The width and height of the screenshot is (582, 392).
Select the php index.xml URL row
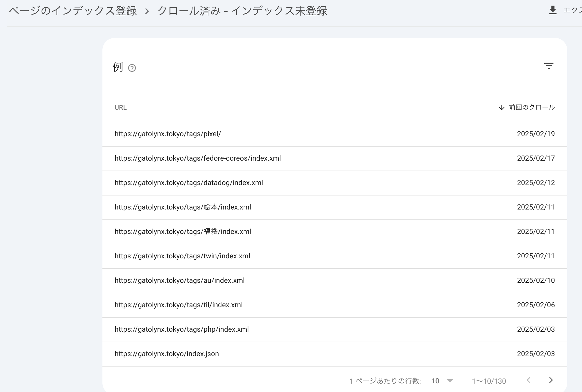coord(181,329)
